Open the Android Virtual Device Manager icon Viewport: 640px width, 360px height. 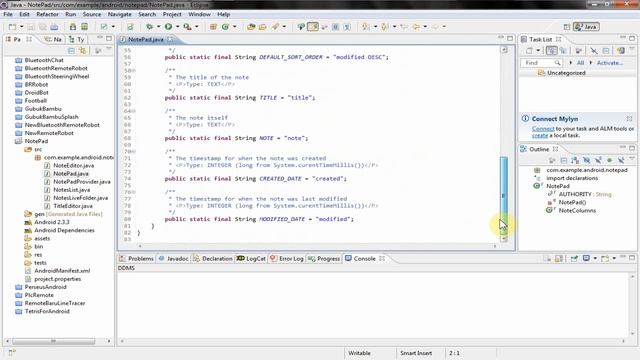(x=84, y=27)
